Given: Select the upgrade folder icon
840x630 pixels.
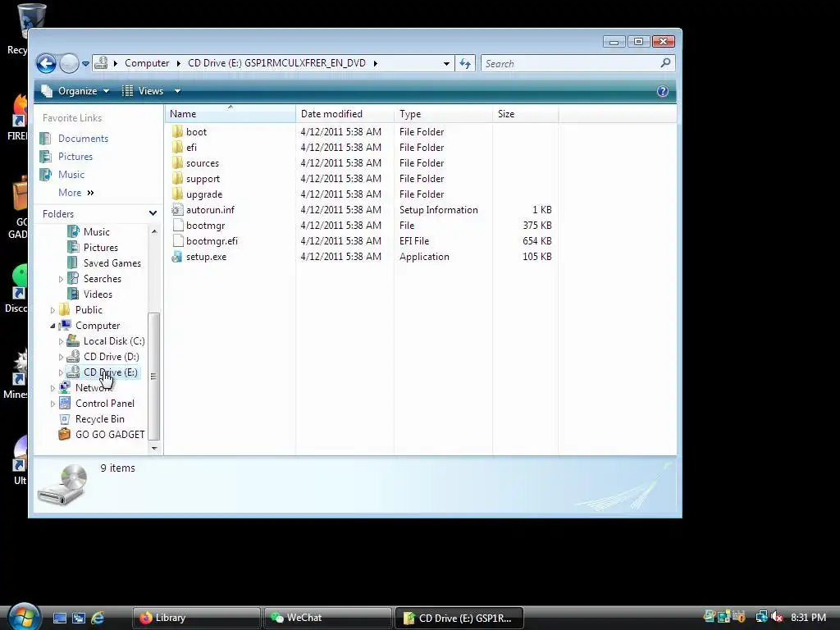Looking at the screenshot, I should point(177,194).
